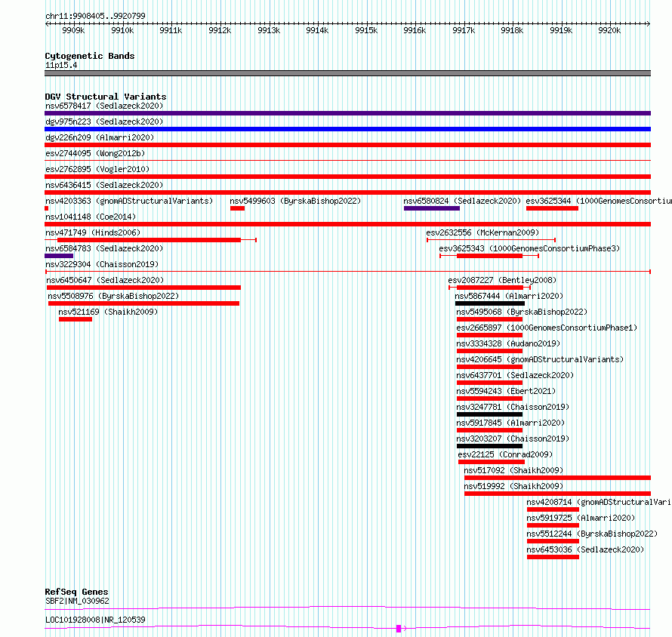Viewport: 672px width, 637px height.
Task: Open esv2632556 (McKernan2009) label
Action: 482,232
